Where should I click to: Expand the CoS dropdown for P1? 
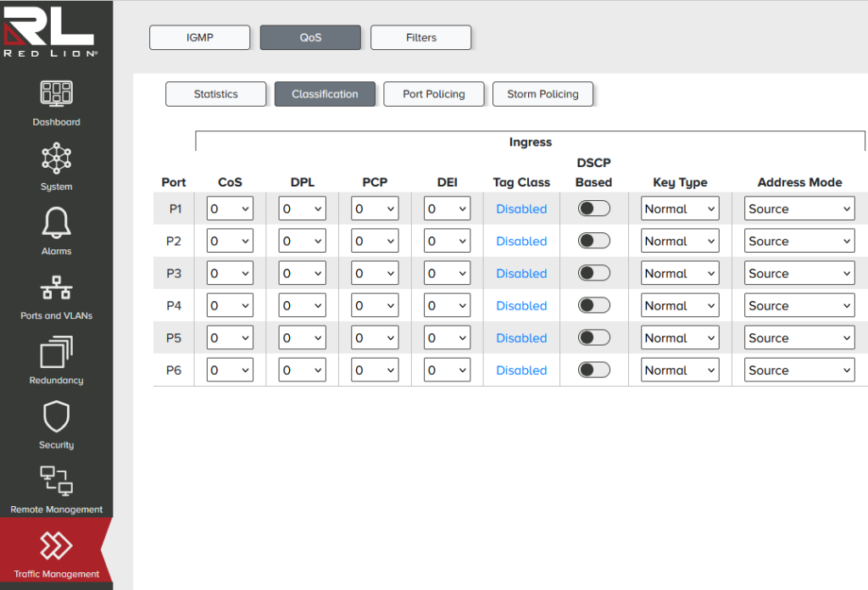pos(230,209)
